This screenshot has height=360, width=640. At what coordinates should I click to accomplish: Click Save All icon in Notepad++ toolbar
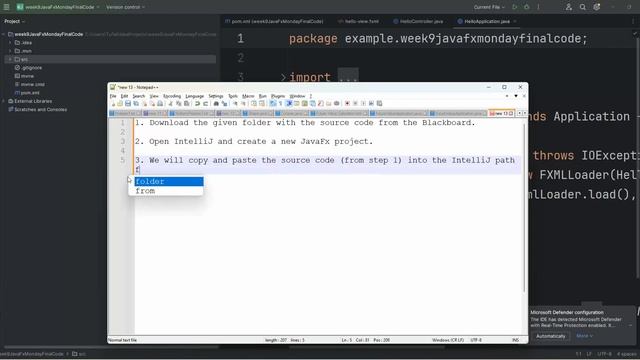[136, 104]
